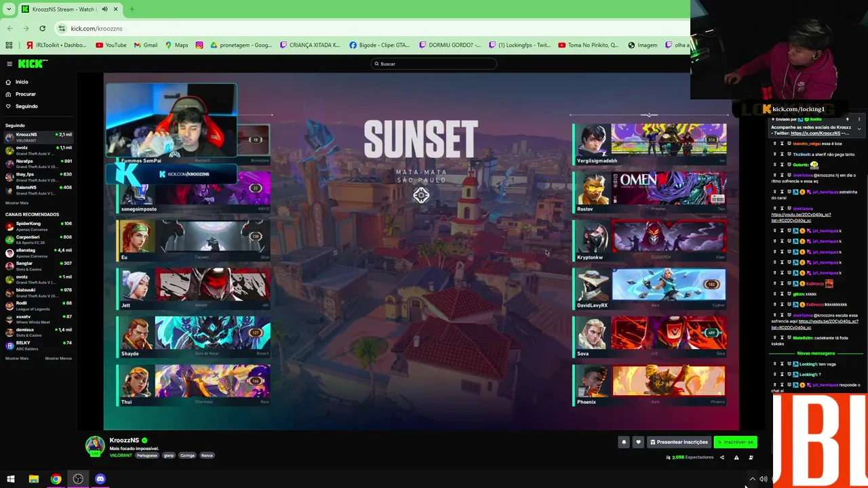
Task: Open the YouTube bookmark
Action: [111, 45]
